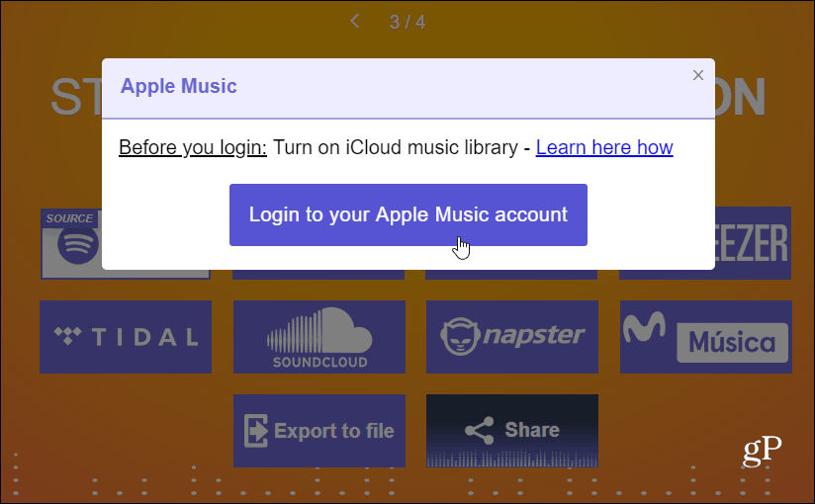Click the 3 / 4 step indicator
Viewport: 815px width, 504px height.
(407, 22)
